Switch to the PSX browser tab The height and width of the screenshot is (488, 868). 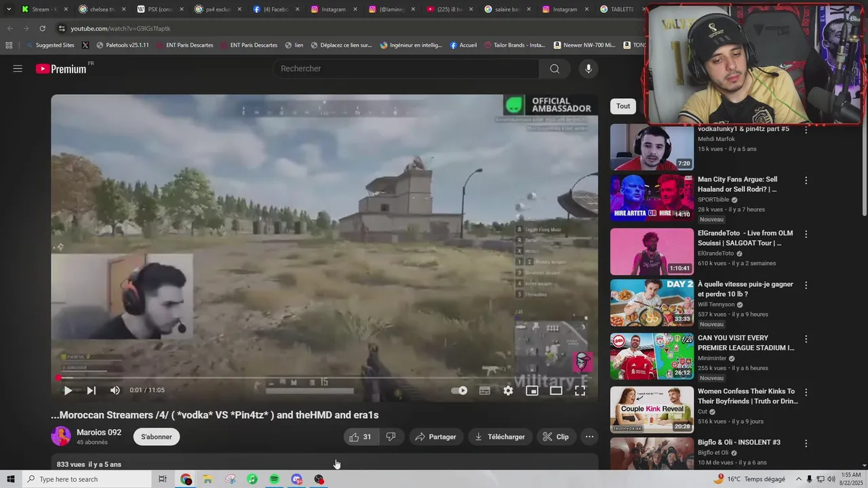pyautogui.click(x=159, y=9)
